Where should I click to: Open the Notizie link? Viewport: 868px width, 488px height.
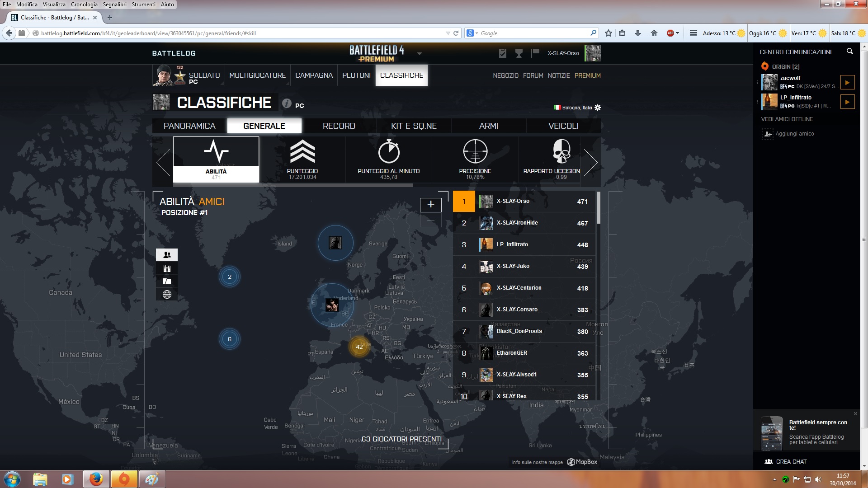(559, 75)
